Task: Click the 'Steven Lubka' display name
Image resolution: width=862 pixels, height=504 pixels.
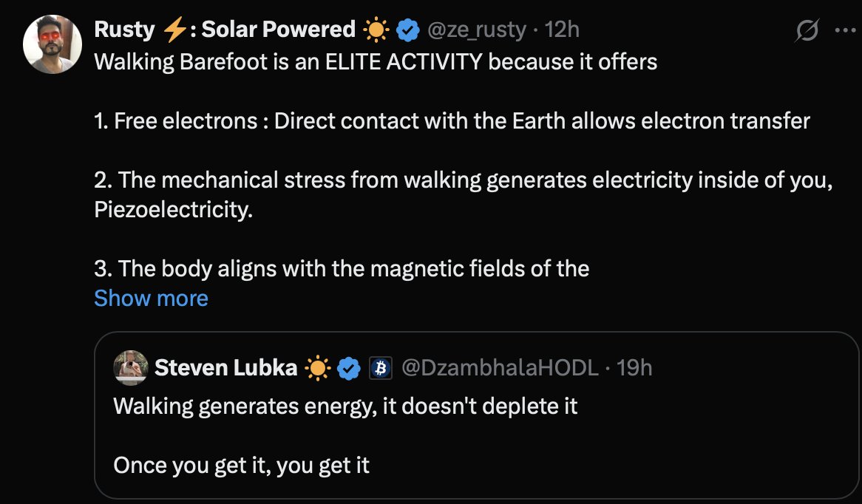Action: [x=225, y=367]
